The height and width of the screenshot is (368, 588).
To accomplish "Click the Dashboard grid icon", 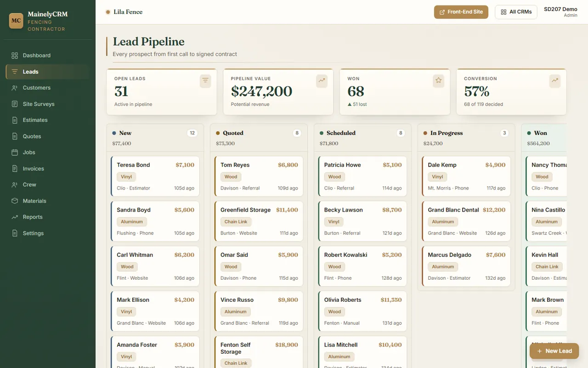I will point(15,55).
